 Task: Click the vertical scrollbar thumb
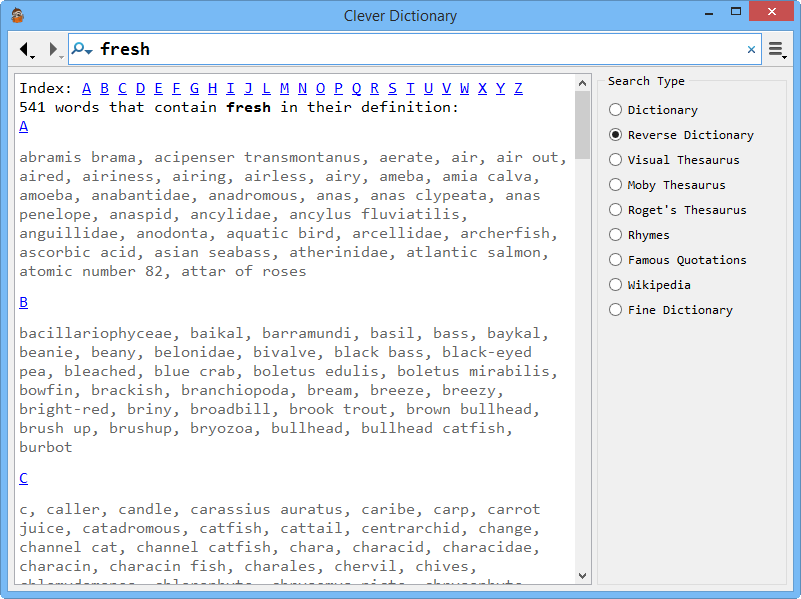[582, 125]
